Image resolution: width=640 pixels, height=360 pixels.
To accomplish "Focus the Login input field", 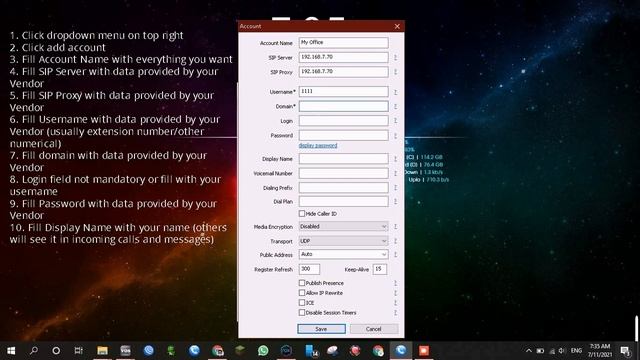I will [x=343, y=120].
